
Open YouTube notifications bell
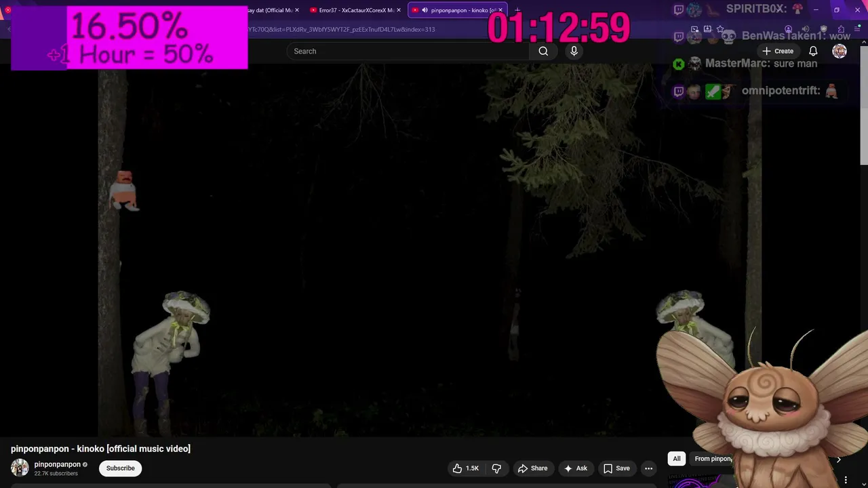(x=813, y=51)
